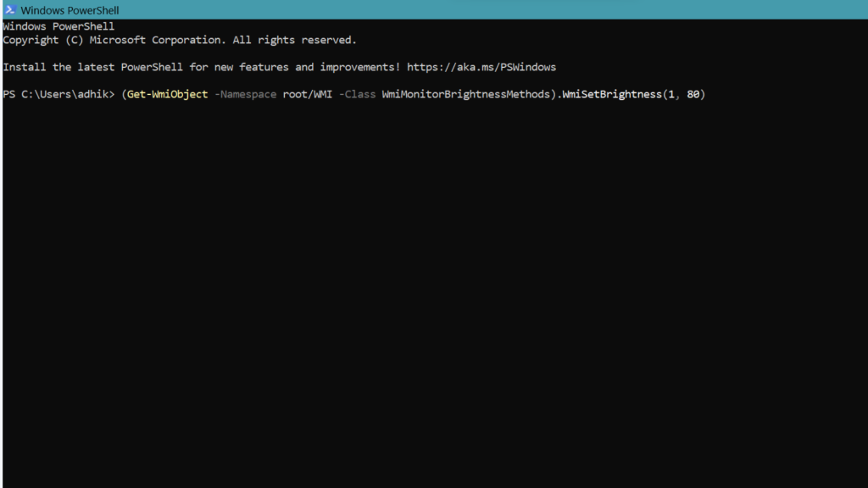Click the 'Install the latest PowerShell' message
The image size is (868, 488).
click(279, 67)
